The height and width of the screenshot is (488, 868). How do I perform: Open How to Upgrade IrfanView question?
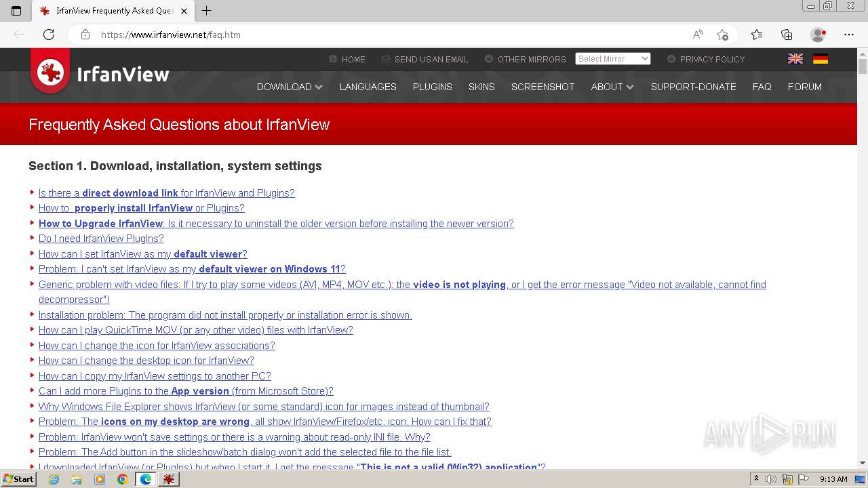tap(276, 224)
